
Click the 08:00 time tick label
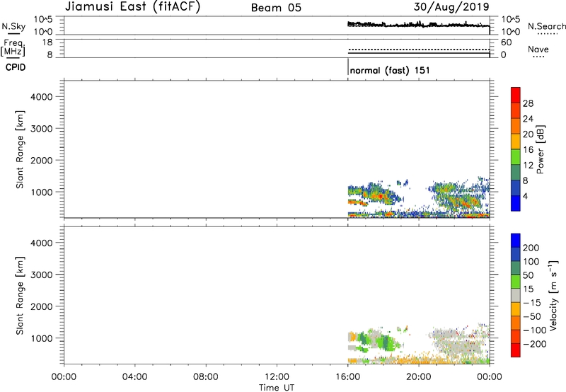coord(206,377)
